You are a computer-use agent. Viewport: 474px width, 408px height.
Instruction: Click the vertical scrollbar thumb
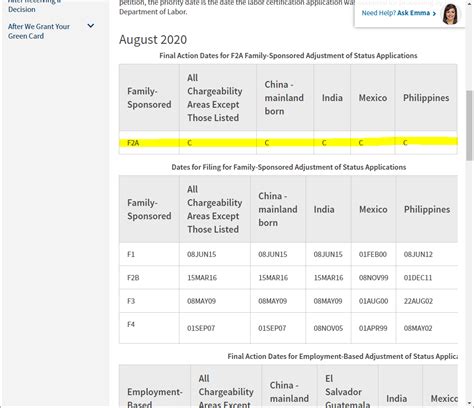click(x=469, y=125)
